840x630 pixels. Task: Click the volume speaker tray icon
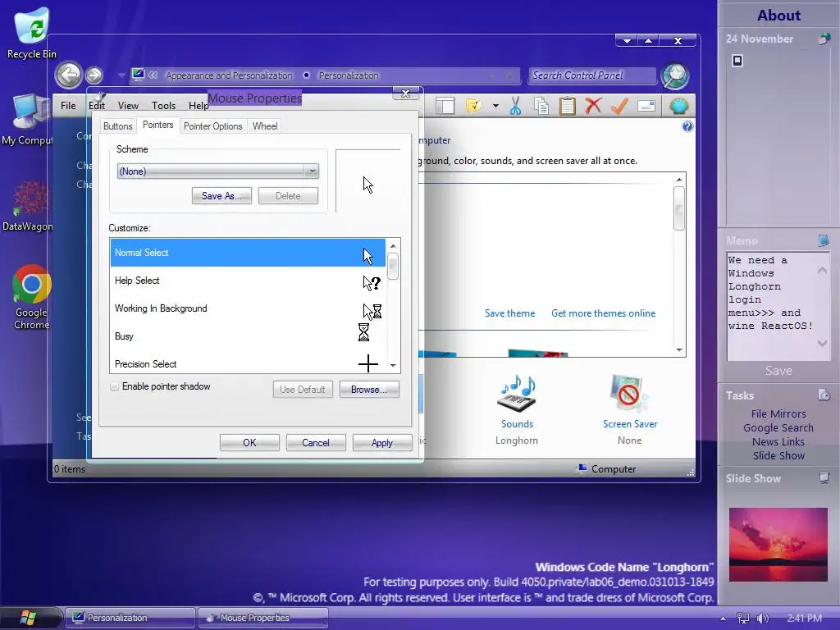click(x=762, y=619)
